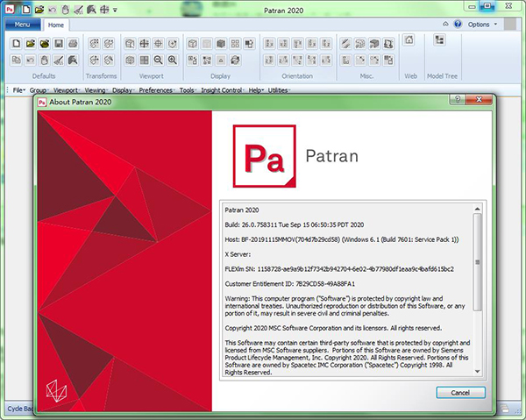Open the Options dropdown
The width and height of the screenshot is (526, 420).
[x=482, y=25]
